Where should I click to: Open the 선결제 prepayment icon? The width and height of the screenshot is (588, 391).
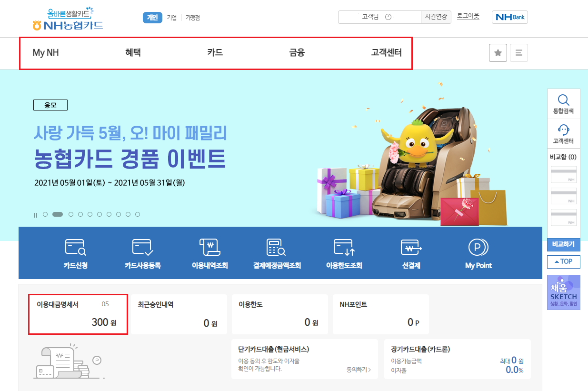[x=411, y=254]
